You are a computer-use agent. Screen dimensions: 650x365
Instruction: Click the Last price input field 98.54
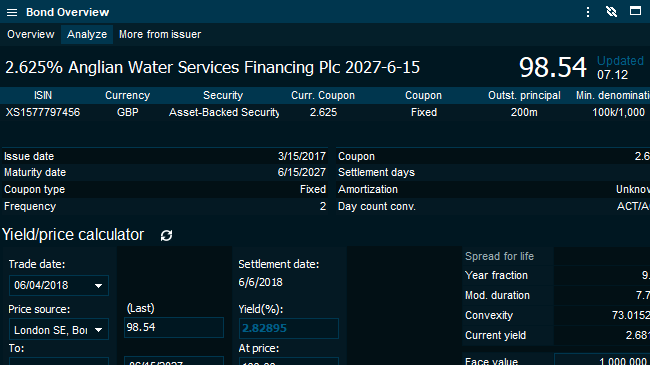(x=174, y=327)
